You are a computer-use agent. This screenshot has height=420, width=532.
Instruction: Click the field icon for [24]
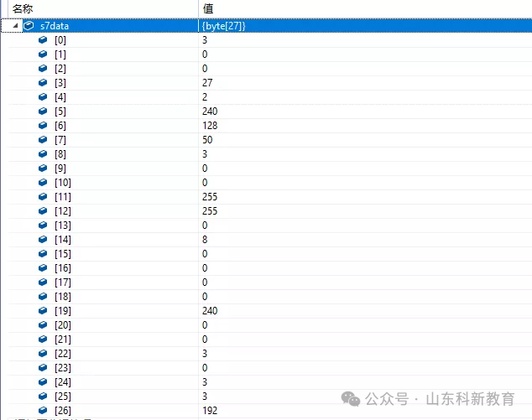click(x=43, y=381)
